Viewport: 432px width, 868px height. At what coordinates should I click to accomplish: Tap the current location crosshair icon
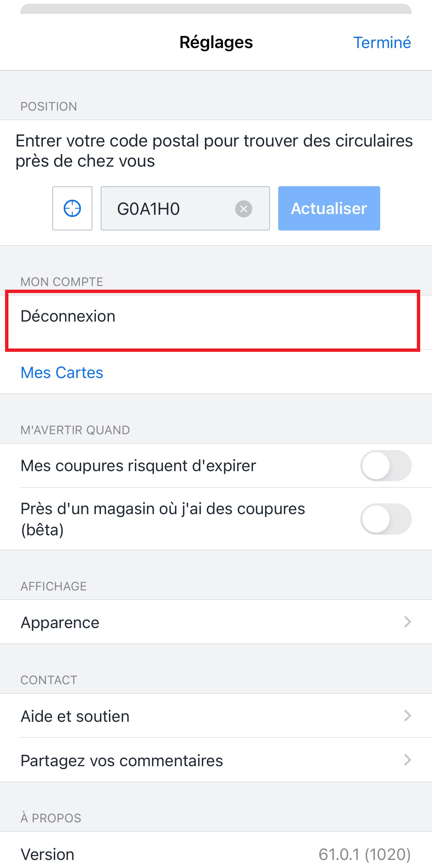tap(72, 208)
